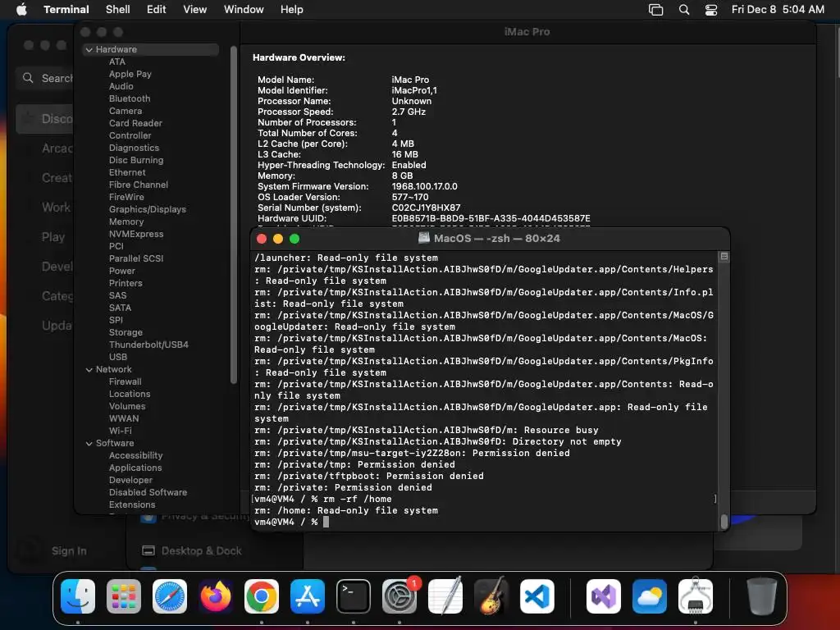Open the Apple menu
Viewport: 840px width, 630px height.
pos(21,9)
